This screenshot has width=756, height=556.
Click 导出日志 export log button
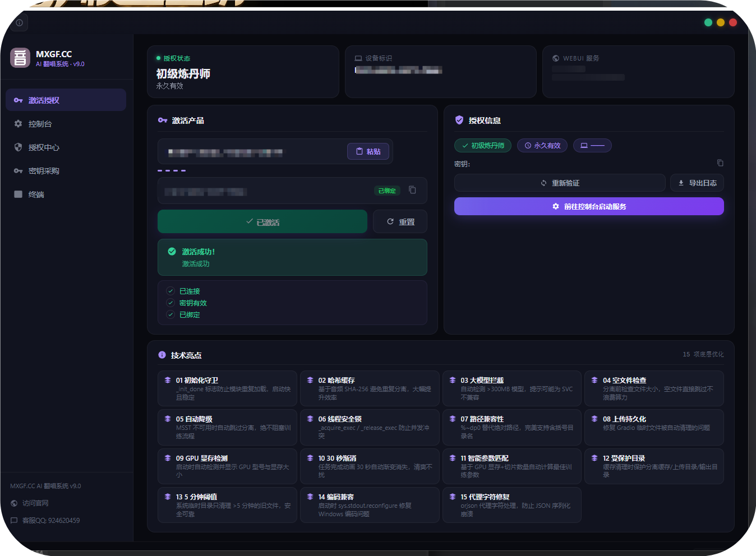point(697,183)
